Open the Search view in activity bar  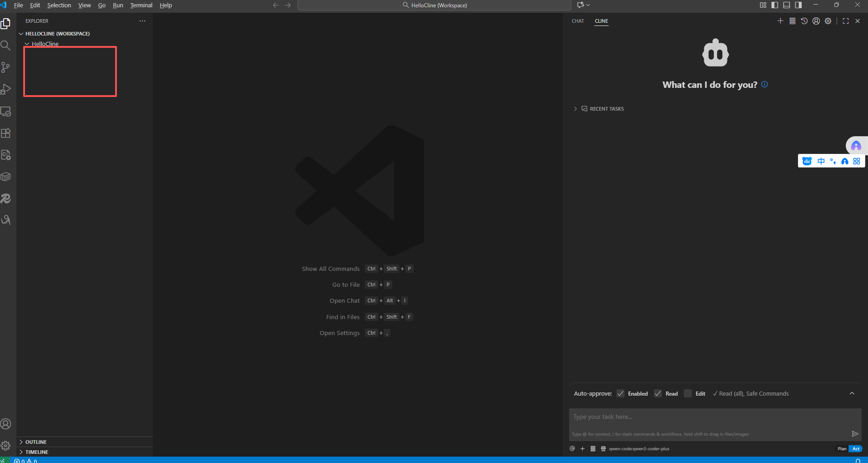tap(6, 46)
